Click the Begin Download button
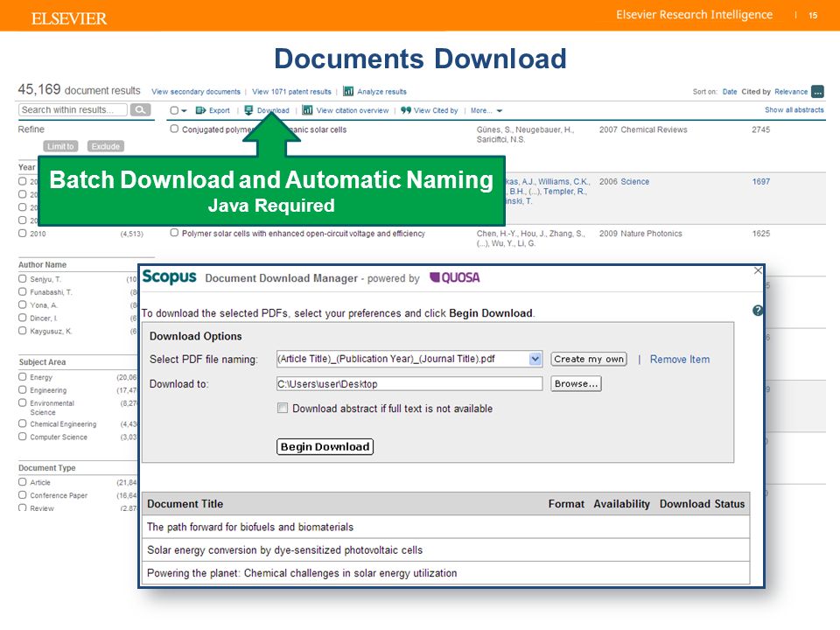The image size is (840, 630). coord(325,447)
